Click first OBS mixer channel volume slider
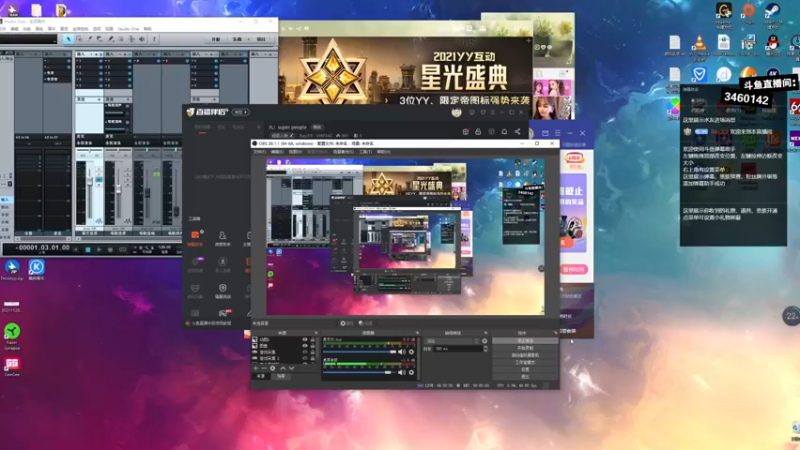The image size is (800, 450). pyautogui.click(x=360, y=352)
